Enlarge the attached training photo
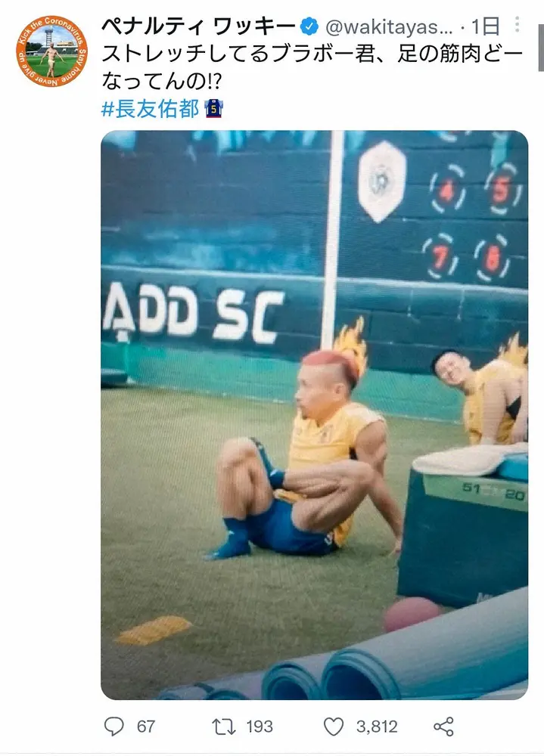This screenshot has height=756, width=544. coord(314,414)
